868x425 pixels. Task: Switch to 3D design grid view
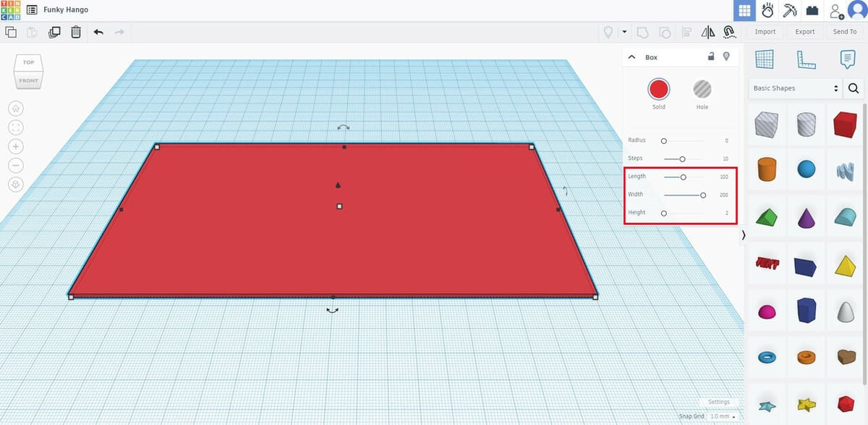[744, 10]
